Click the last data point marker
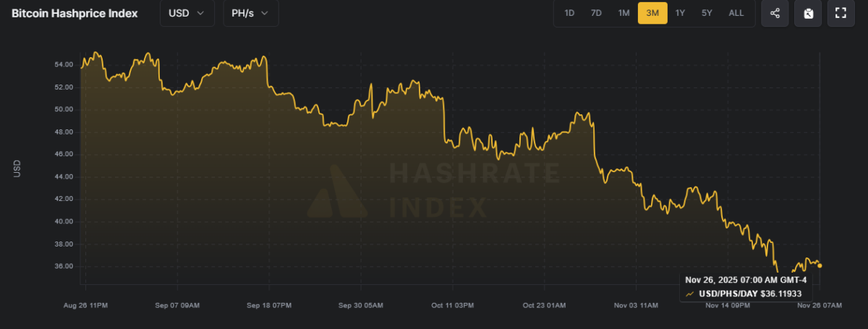868x329 pixels. (819, 265)
